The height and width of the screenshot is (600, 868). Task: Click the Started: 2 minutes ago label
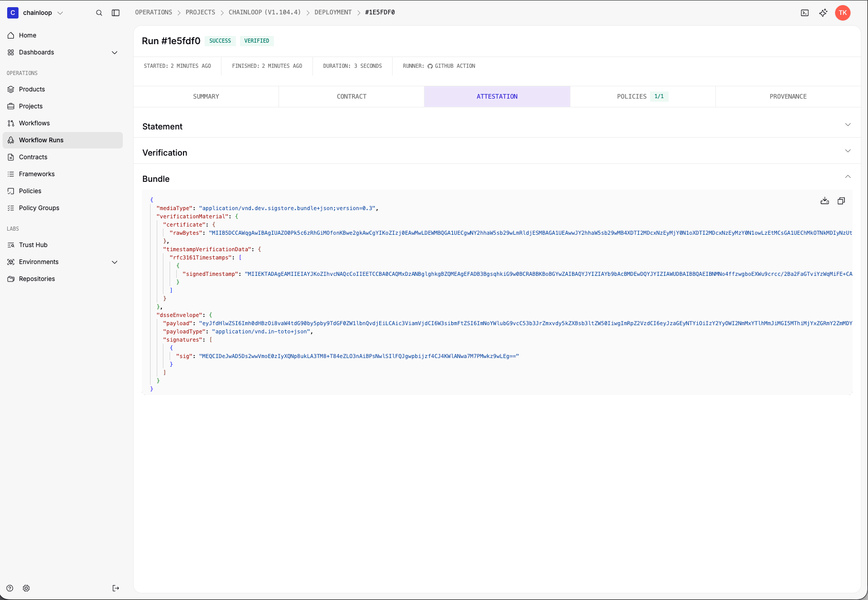coord(177,66)
